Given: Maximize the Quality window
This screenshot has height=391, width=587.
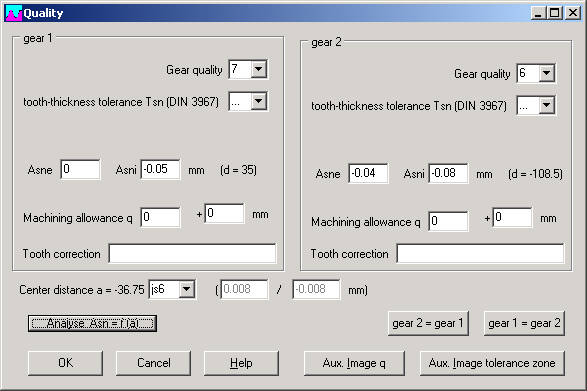Looking at the screenshot, I should [x=555, y=13].
